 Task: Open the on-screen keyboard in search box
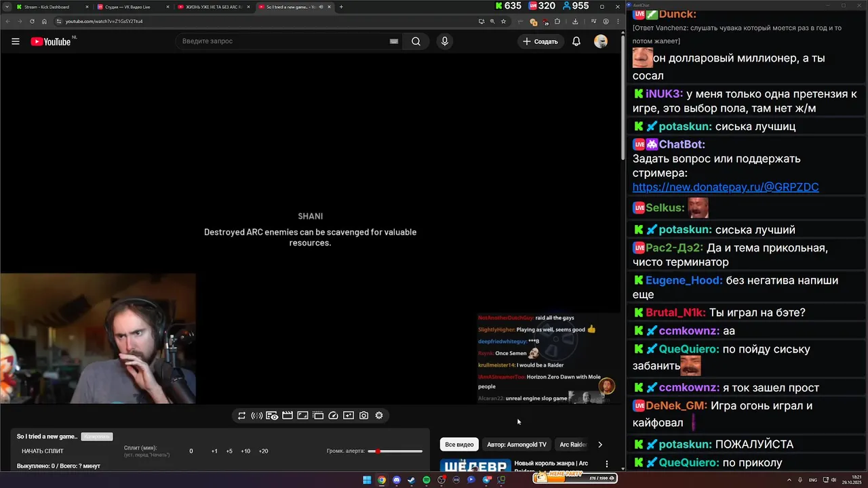tap(393, 41)
